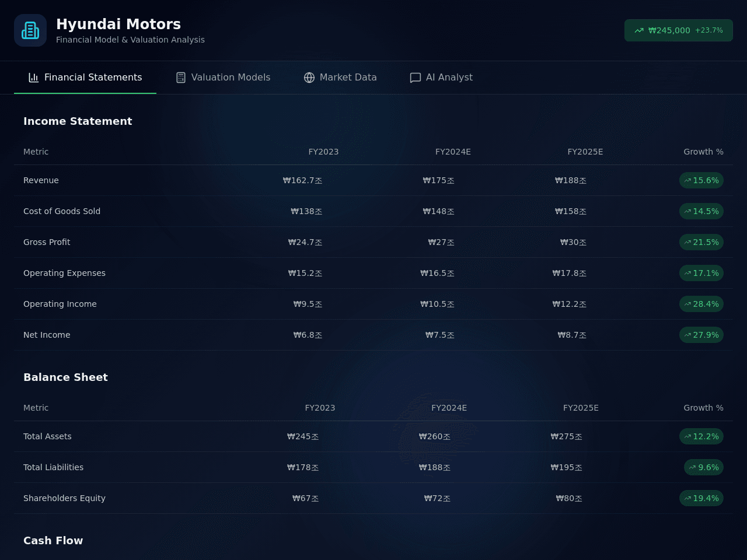Click the Revenue FY2025E value ₩188조

[x=571, y=180]
